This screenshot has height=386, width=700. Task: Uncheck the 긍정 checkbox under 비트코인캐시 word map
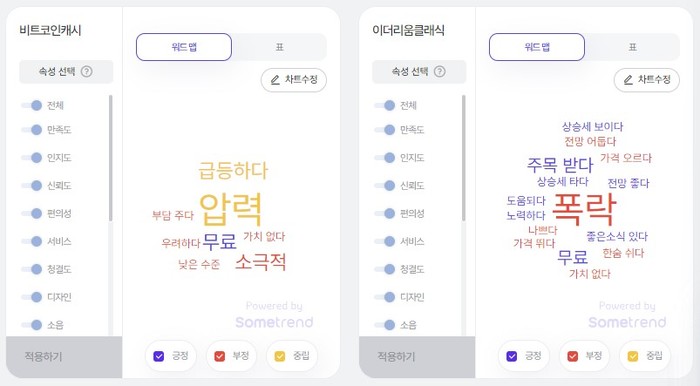(158, 356)
